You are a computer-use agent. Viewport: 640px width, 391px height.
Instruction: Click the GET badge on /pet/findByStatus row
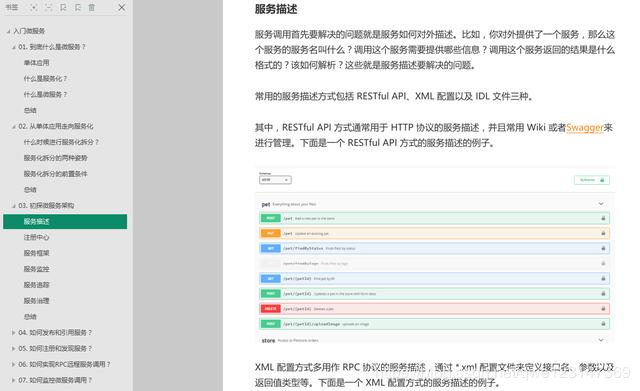click(x=270, y=249)
